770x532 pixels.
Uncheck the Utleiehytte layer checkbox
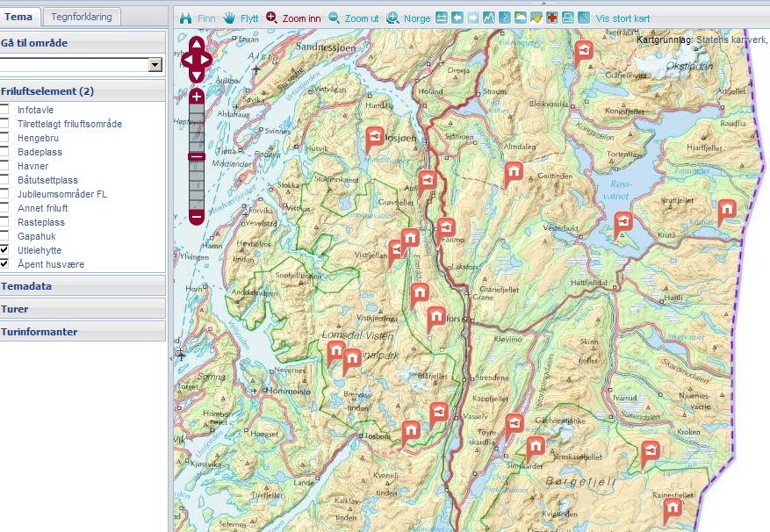[x=4, y=250]
